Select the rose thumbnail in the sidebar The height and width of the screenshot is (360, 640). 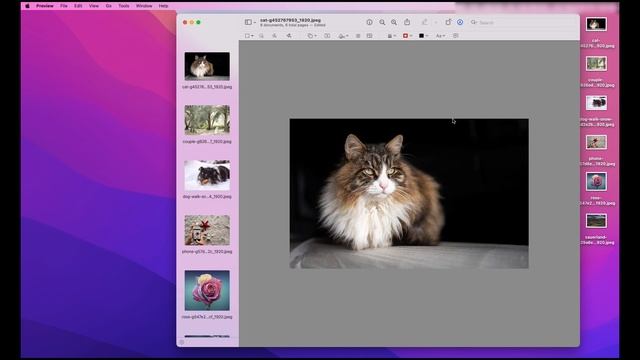click(x=207, y=290)
